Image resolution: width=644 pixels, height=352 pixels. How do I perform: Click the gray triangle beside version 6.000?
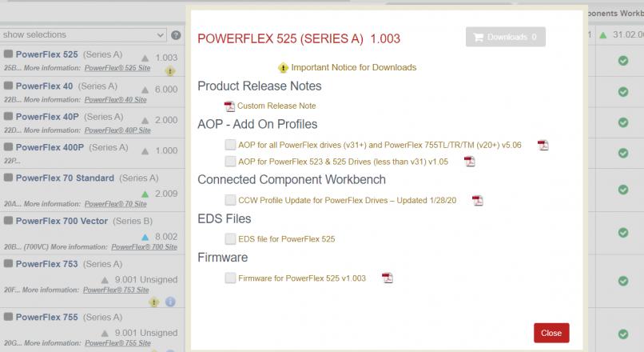tap(145, 90)
